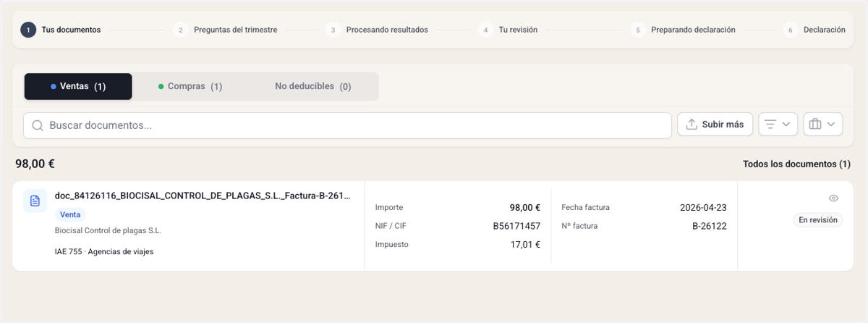The width and height of the screenshot is (868, 323).
Task: Click the document file icon of the invoice
Action: pyautogui.click(x=35, y=201)
